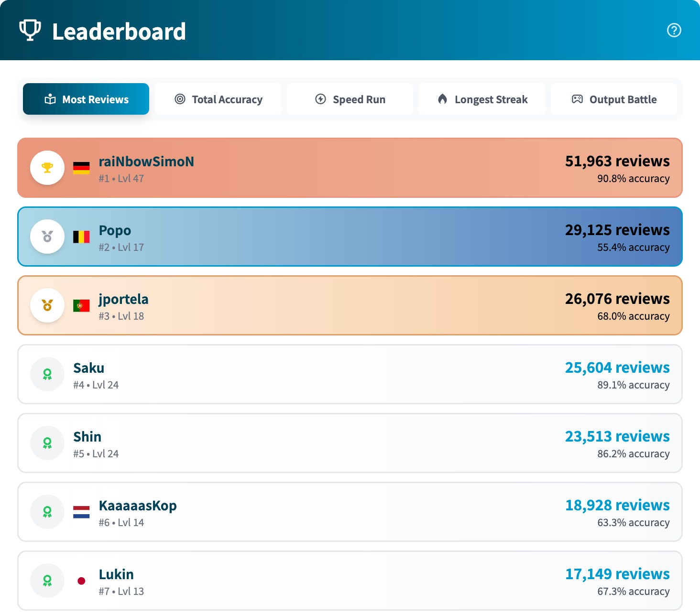Click the Lukin username
Viewport: 700px width, 615px height.
pyautogui.click(x=116, y=574)
